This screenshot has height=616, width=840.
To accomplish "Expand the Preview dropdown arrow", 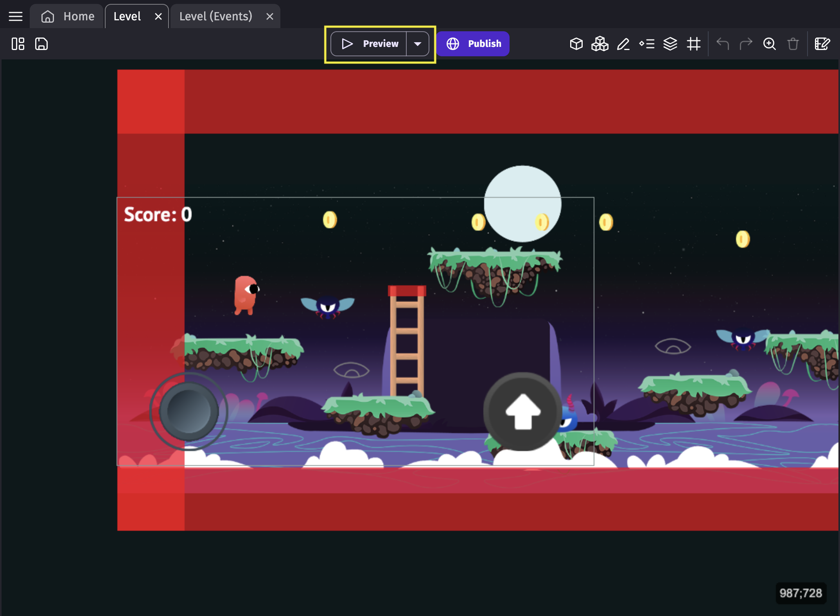I will [x=418, y=44].
